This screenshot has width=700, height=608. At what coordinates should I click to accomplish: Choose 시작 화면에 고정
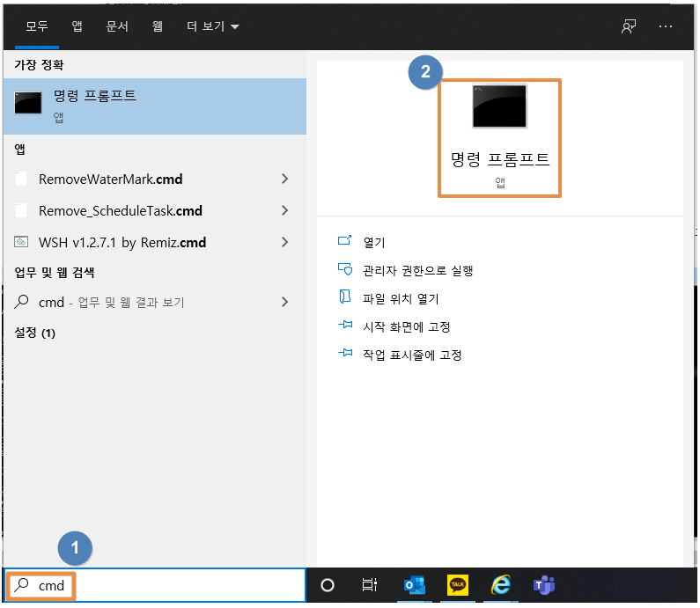(406, 326)
